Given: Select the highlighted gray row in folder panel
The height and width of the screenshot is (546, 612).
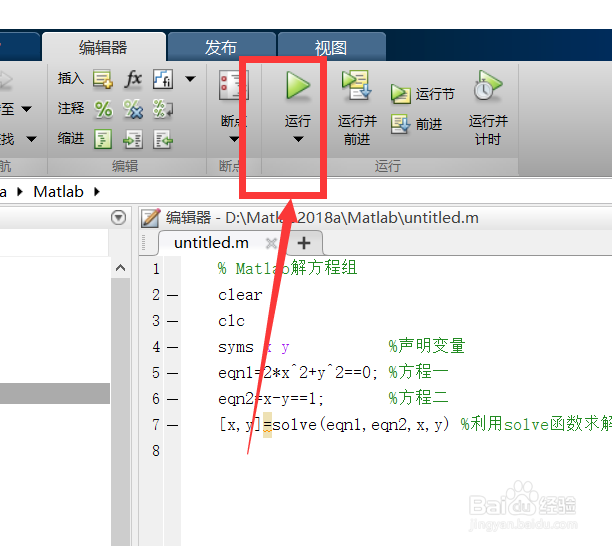Looking at the screenshot, I should [55, 393].
